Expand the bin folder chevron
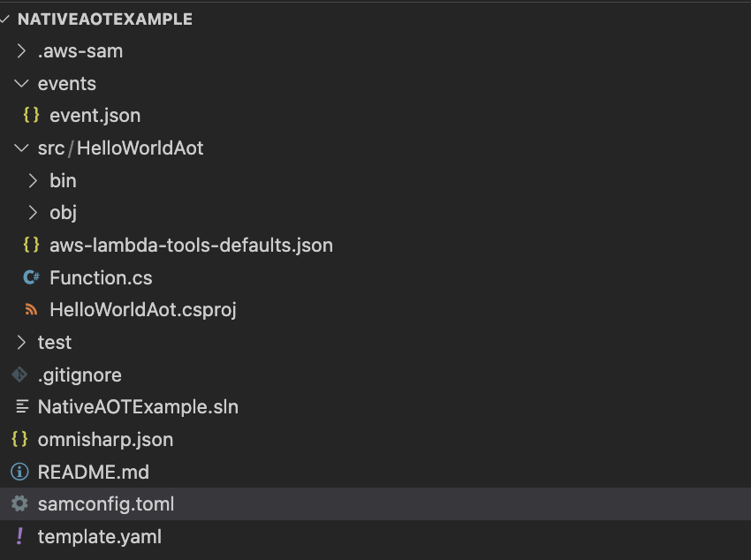Screen dimensions: 751x560 click(33, 180)
